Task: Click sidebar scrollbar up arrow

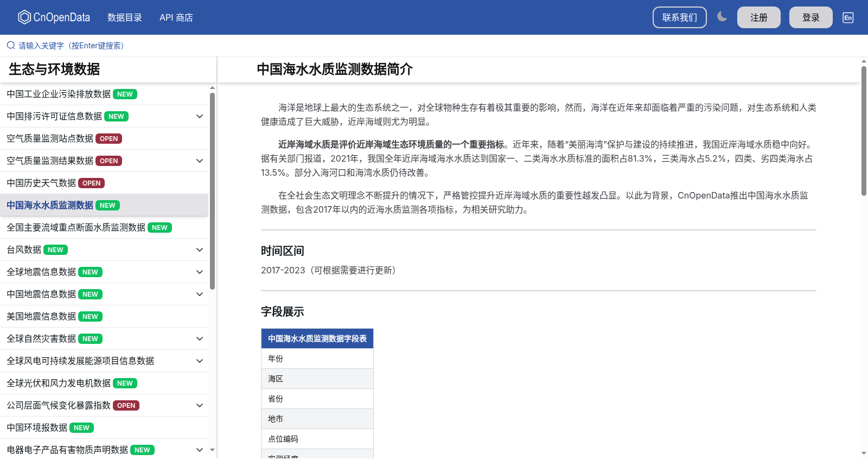Action: (x=212, y=87)
